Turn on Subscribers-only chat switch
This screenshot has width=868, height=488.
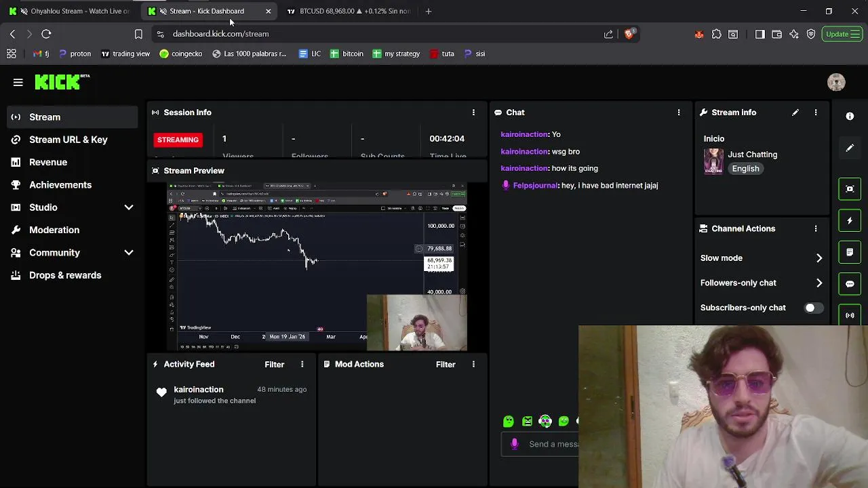813,308
